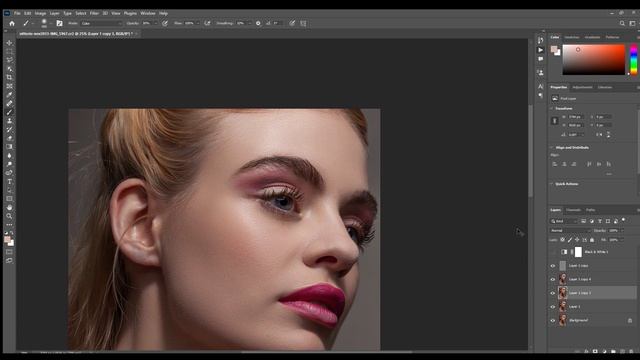
Task: Click the Width field in Transform
Action: [576, 117]
